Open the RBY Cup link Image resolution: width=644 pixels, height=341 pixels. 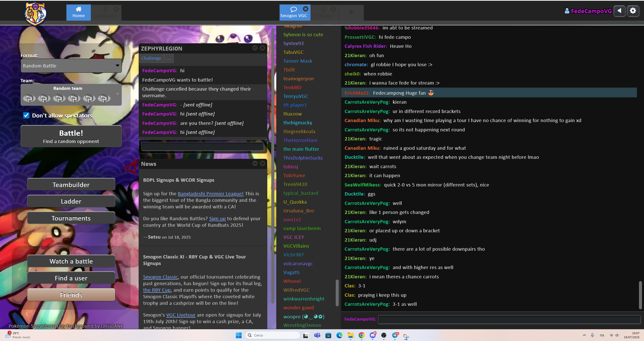(x=157, y=290)
